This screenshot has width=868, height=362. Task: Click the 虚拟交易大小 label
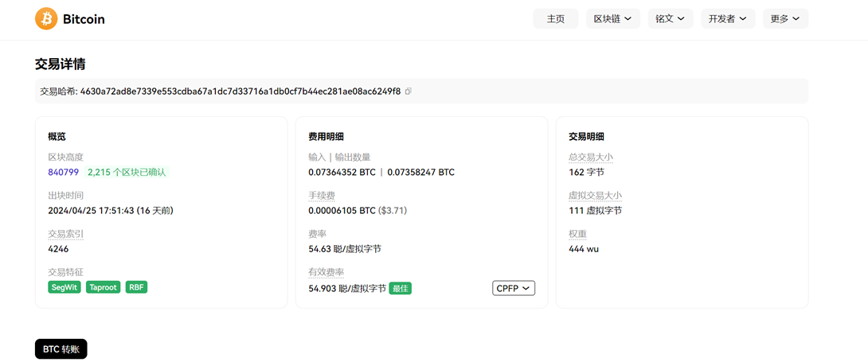595,196
